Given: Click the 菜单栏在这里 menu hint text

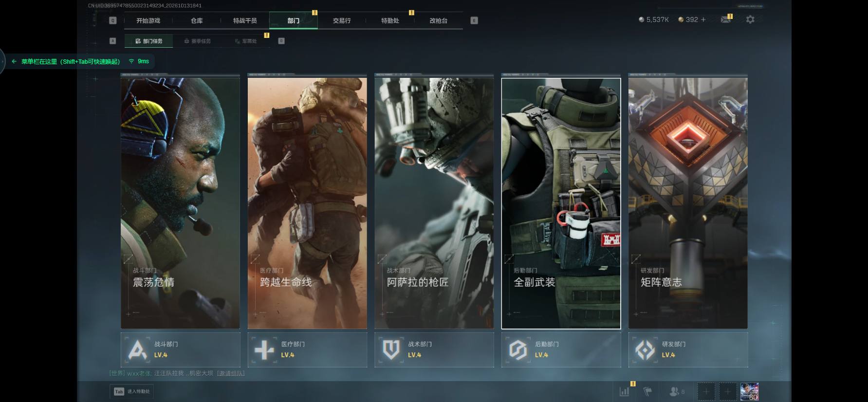Looking at the screenshot, I should [71, 61].
